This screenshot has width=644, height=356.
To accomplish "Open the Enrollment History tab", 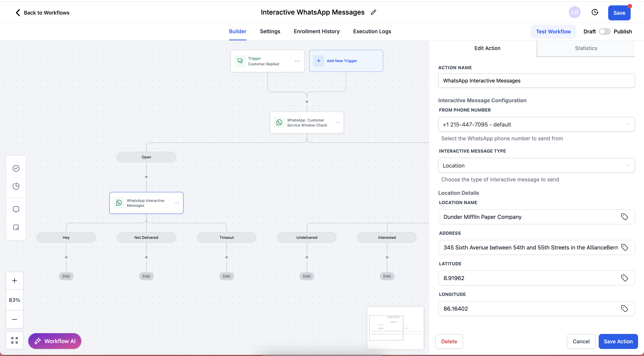I will click(316, 32).
